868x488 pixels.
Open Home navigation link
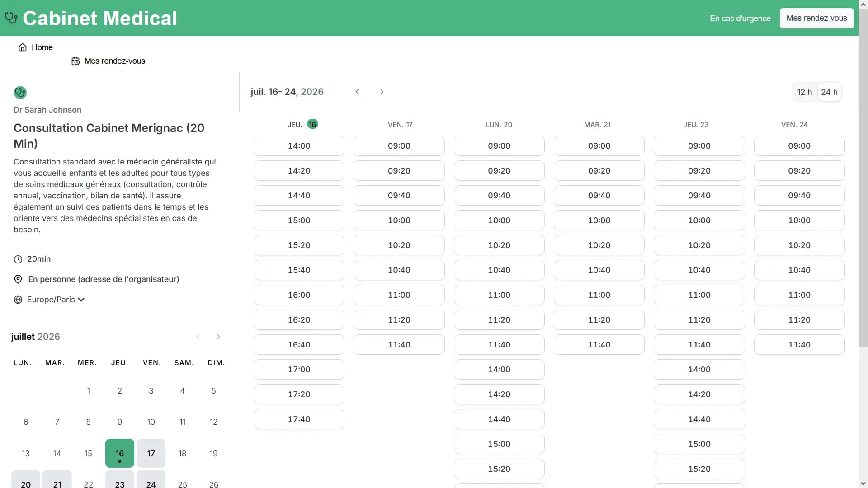36,47
